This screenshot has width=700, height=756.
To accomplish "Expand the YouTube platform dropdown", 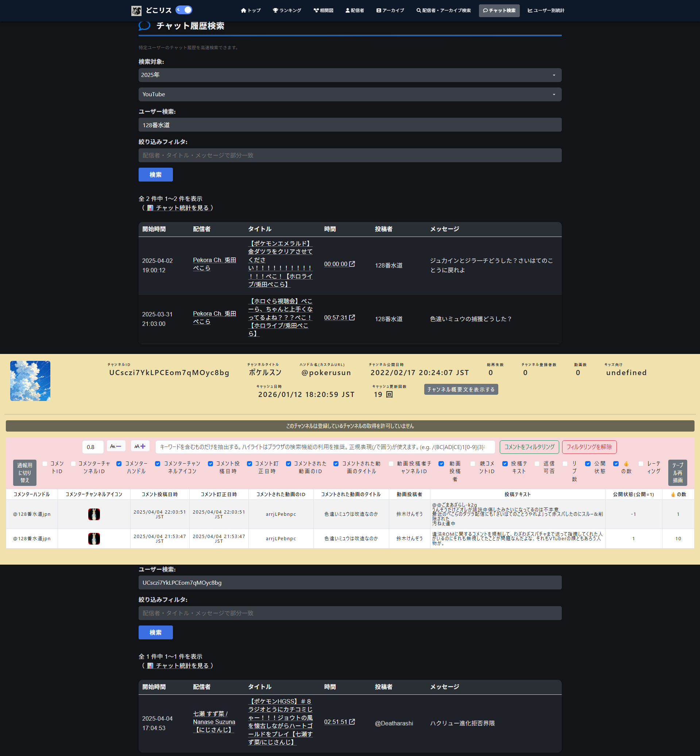I will tap(349, 94).
